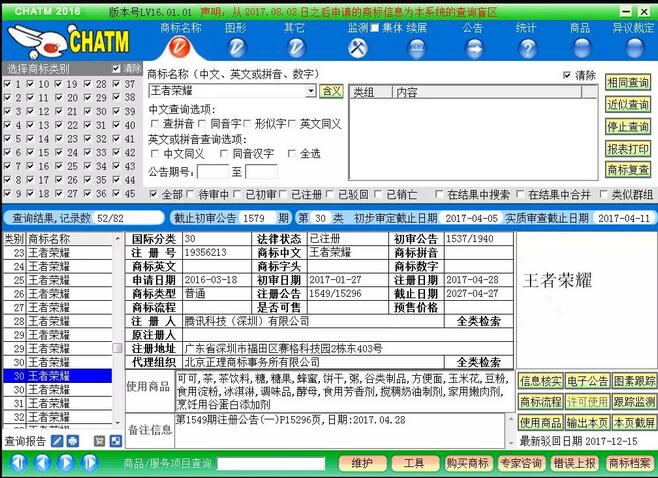The width and height of the screenshot is (658, 478).
Task: Click the 近似查询 button
Action: pos(628,104)
